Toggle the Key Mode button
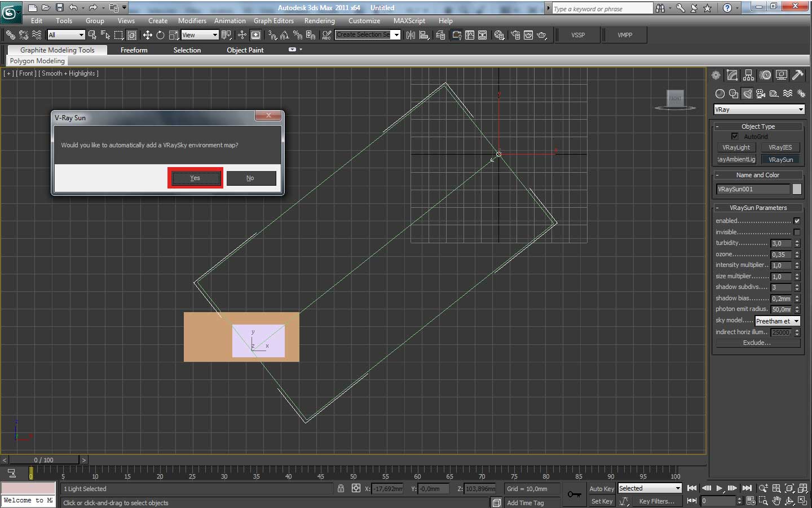 692,501
